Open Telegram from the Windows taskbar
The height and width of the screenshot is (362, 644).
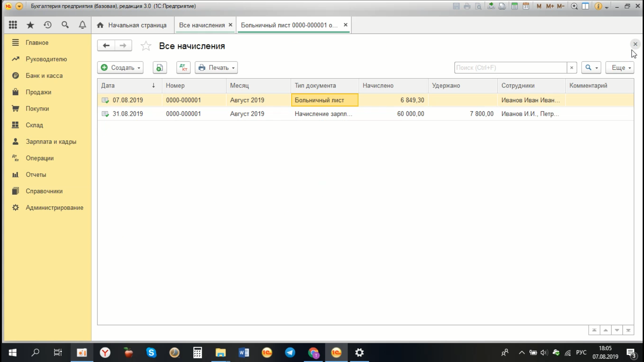point(290,353)
